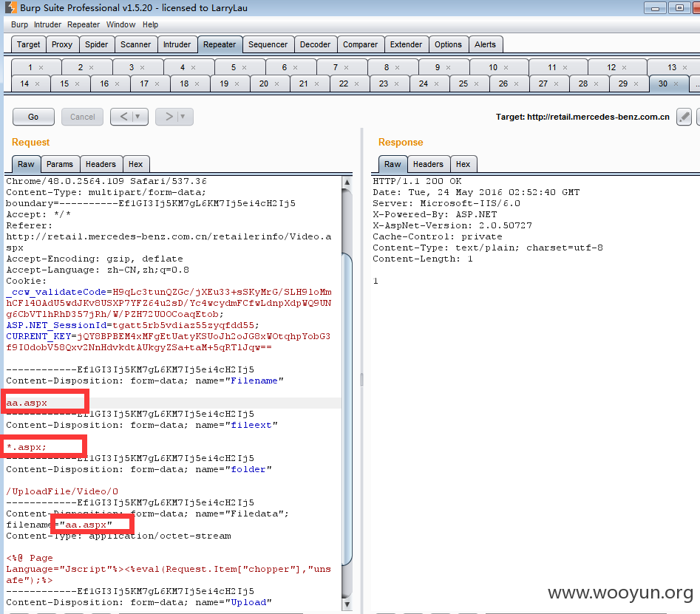The height and width of the screenshot is (614, 700).
Task: Click the pencil edit target icon
Action: click(684, 117)
